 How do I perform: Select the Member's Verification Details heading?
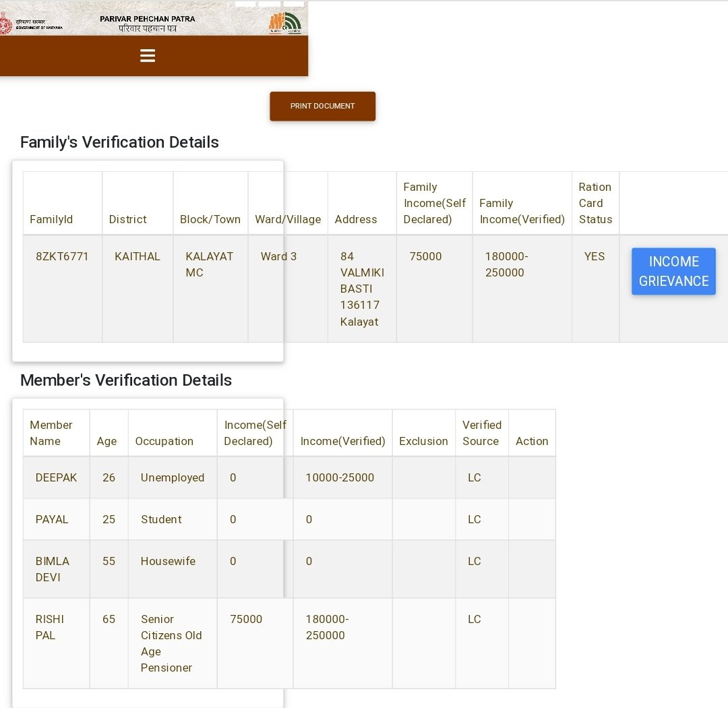tap(126, 380)
